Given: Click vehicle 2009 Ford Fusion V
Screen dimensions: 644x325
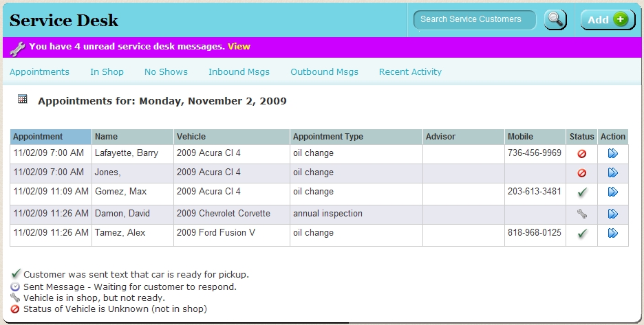Looking at the screenshot, I should click(216, 233).
